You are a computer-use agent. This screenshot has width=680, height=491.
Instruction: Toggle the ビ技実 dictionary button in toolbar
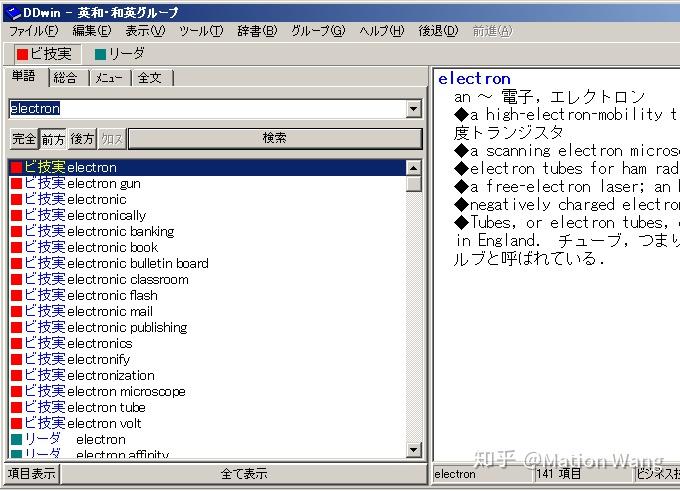pyautogui.click(x=44, y=53)
